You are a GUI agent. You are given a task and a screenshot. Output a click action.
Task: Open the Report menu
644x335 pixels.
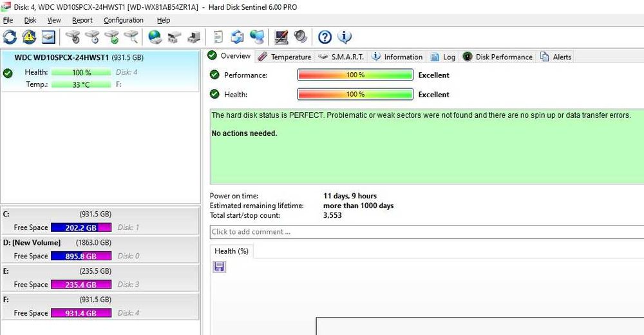(82, 20)
